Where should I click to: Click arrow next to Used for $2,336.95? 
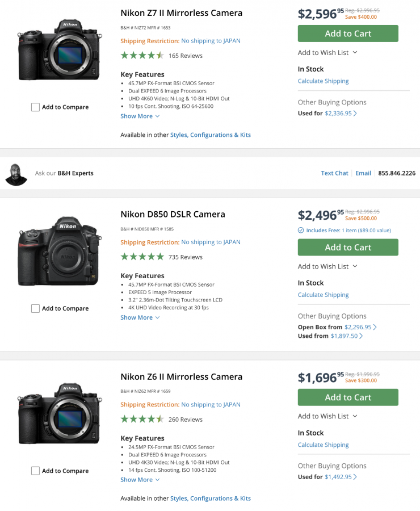[x=355, y=114]
